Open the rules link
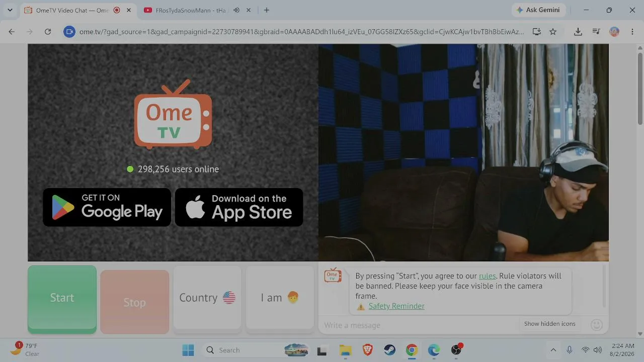644x362 pixels. (x=487, y=276)
